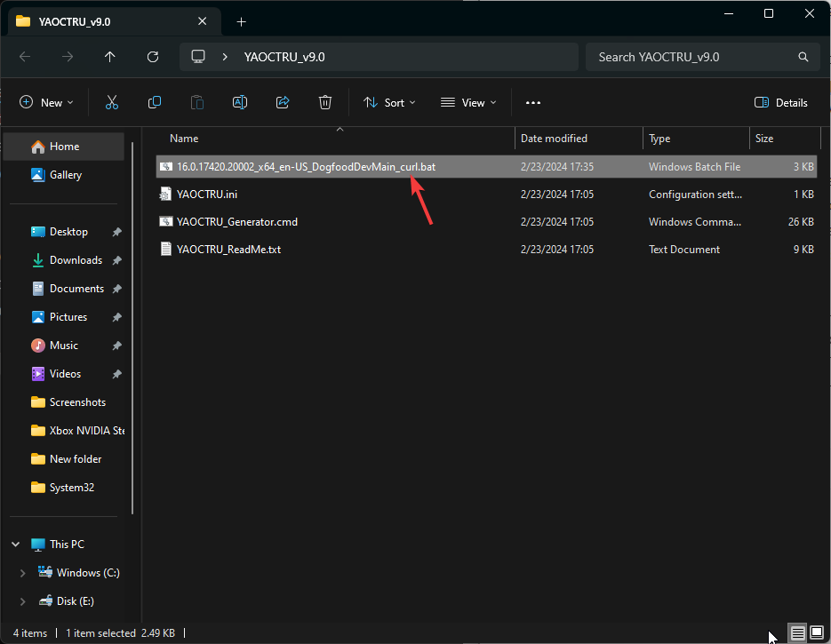
Task: Switch to details list view in status bar
Action: click(x=798, y=633)
